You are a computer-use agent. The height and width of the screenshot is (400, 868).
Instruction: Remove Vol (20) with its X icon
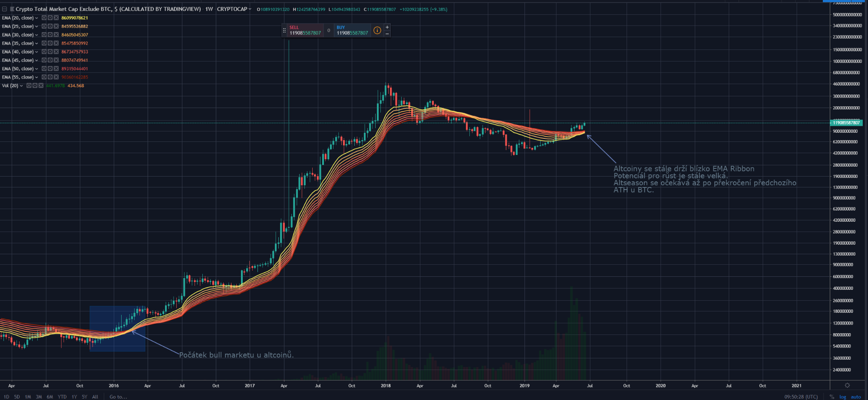coord(41,85)
